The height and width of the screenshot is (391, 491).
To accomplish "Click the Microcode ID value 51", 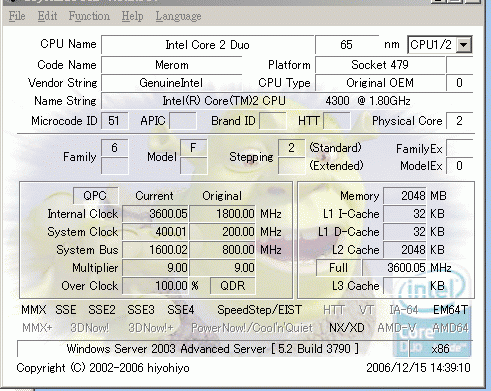I will point(114,121).
